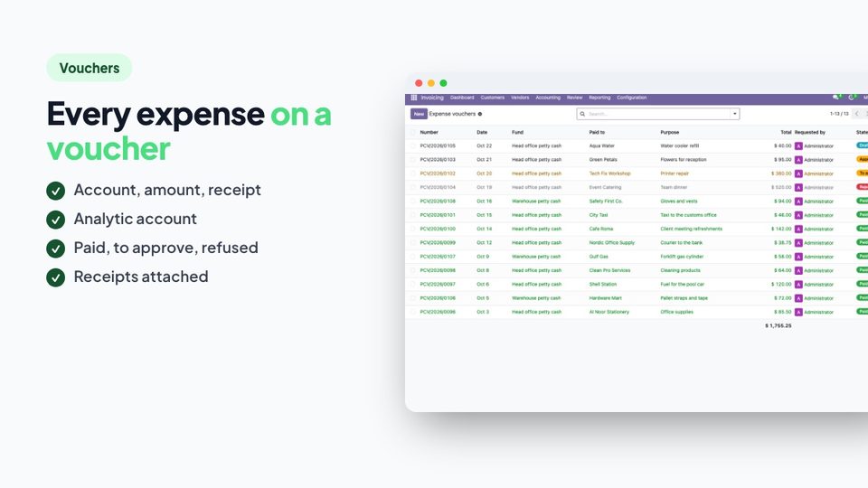868x488 pixels.
Task: Tick checkbox for voucher PCV/2026/0100
Action: click(x=412, y=229)
